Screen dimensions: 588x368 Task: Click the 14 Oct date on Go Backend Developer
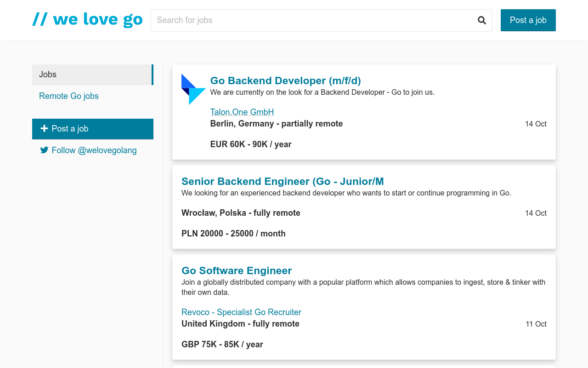click(536, 124)
